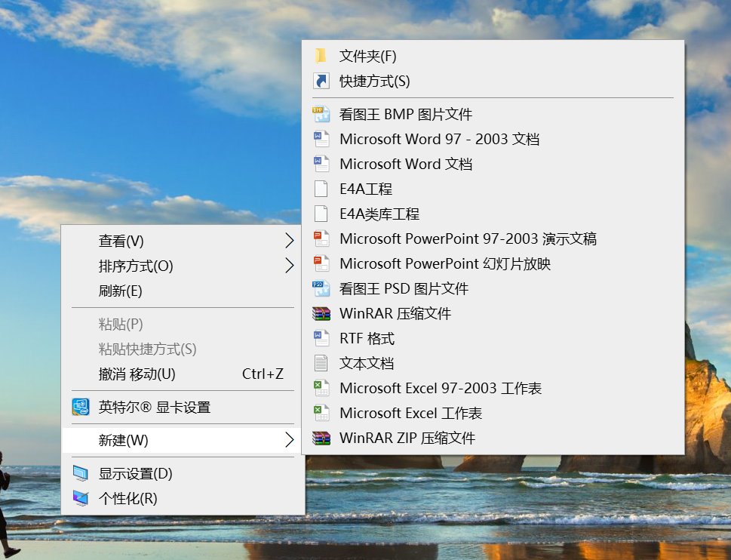Click the text file icon beside 文本文档
The width and height of the screenshot is (731, 560).
tap(321, 363)
